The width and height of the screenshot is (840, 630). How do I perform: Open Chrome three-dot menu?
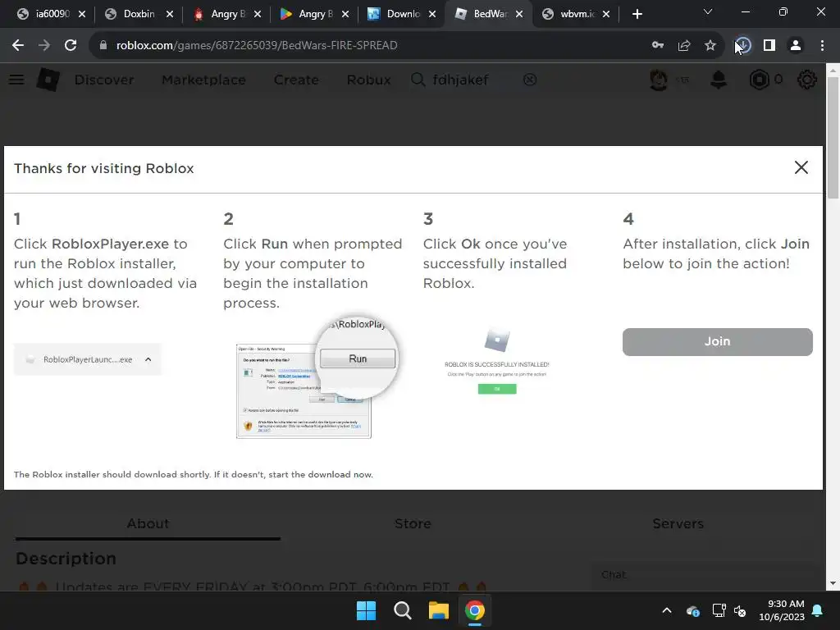pos(822,46)
